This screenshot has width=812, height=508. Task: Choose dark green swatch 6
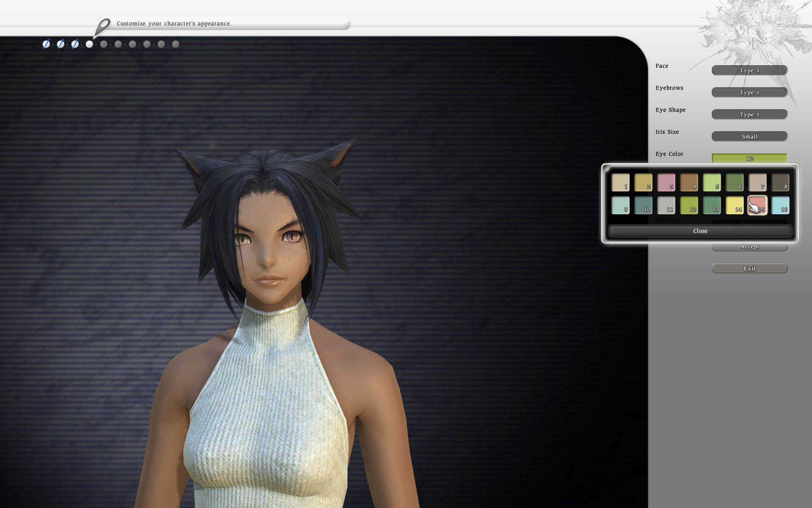[x=735, y=182]
